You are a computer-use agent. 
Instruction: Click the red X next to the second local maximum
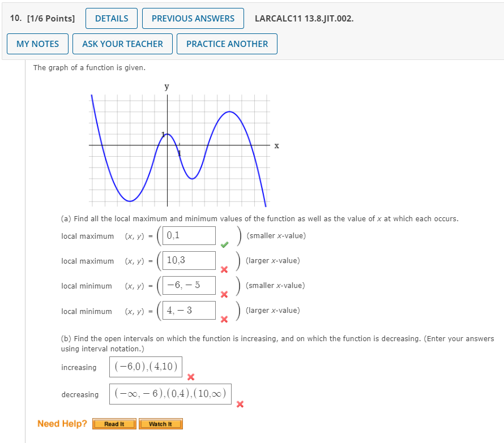[x=225, y=270]
